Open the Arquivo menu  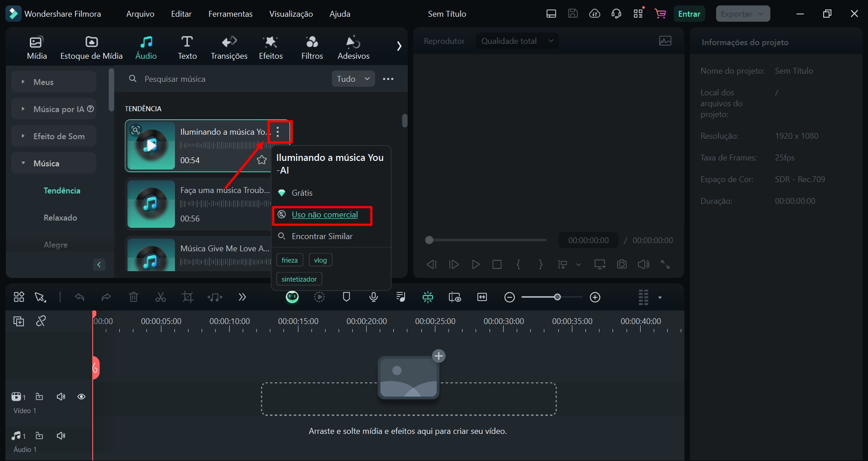140,14
